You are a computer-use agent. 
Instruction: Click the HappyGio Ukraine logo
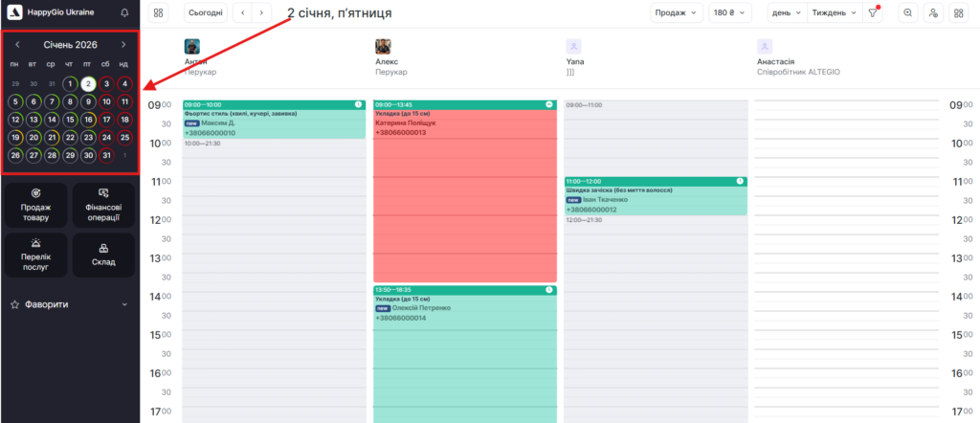click(x=13, y=12)
